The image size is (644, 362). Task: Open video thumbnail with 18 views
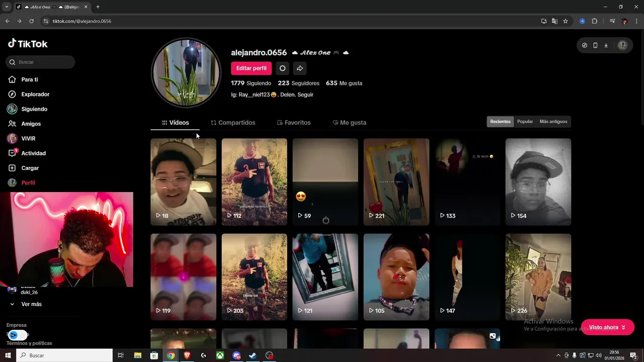pos(183,182)
